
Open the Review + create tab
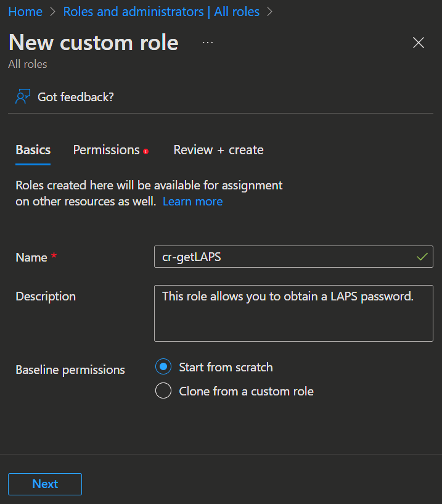(x=218, y=150)
